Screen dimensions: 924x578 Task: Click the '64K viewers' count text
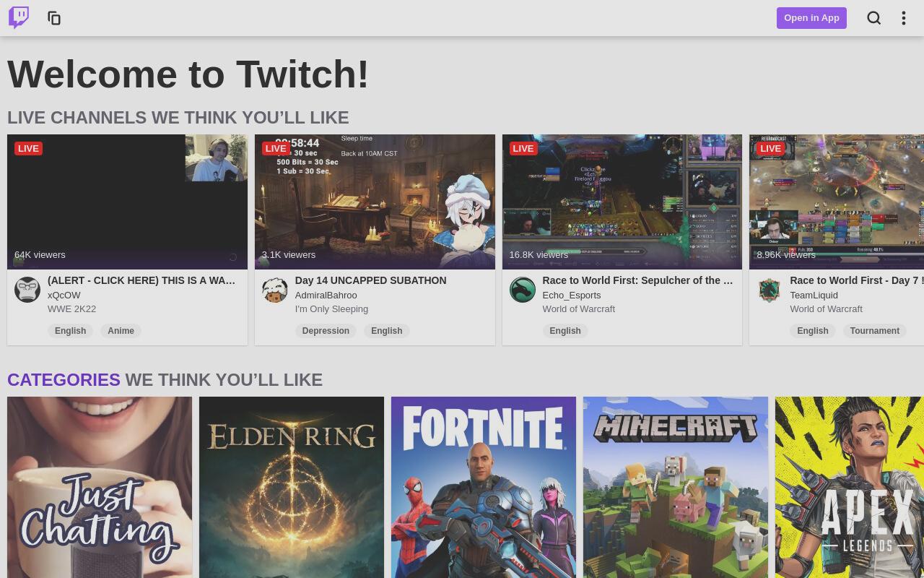(x=40, y=255)
